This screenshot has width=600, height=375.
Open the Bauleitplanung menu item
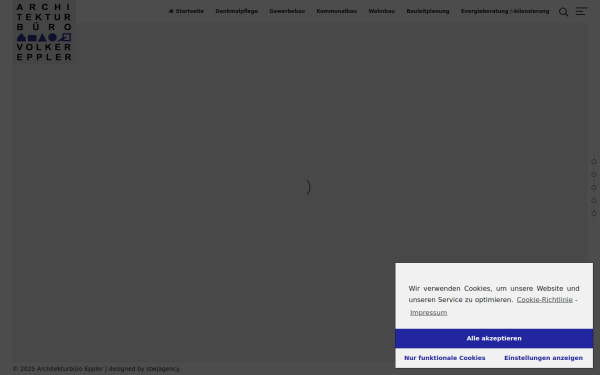[x=428, y=11]
